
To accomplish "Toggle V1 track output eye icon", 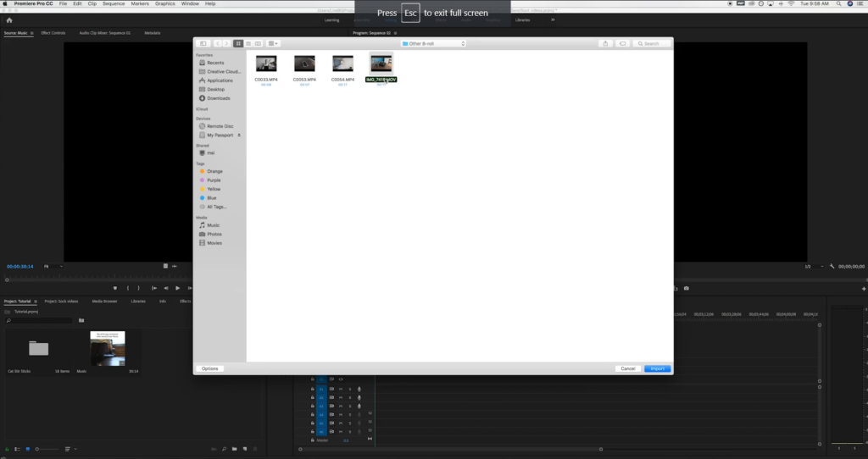I will (x=341, y=379).
